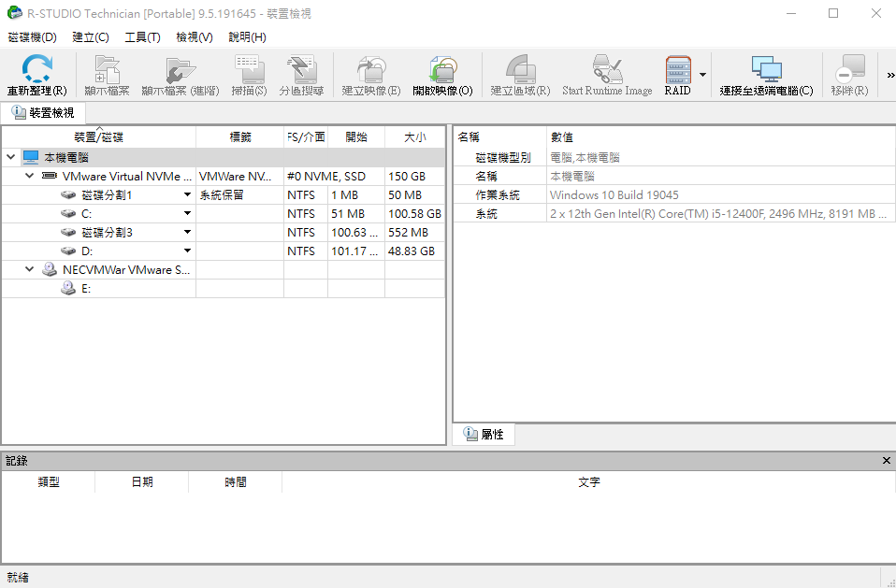Select the 48.83 GB size cell

[415, 251]
